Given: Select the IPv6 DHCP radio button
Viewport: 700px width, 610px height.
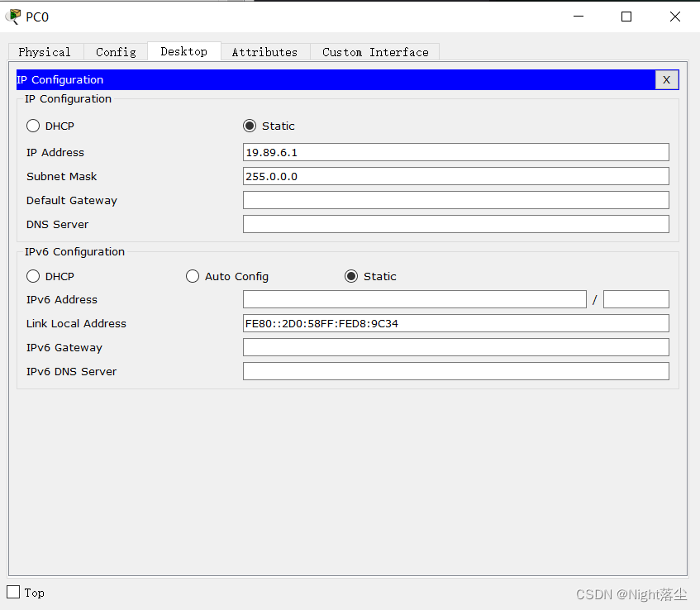Looking at the screenshot, I should (x=33, y=276).
